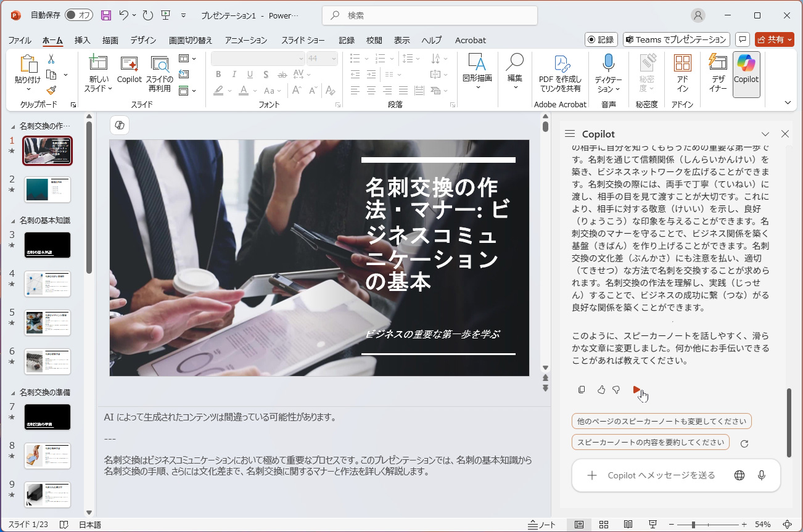Collapse the ribbon using the chevron
The image size is (803, 532).
tap(788, 103)
